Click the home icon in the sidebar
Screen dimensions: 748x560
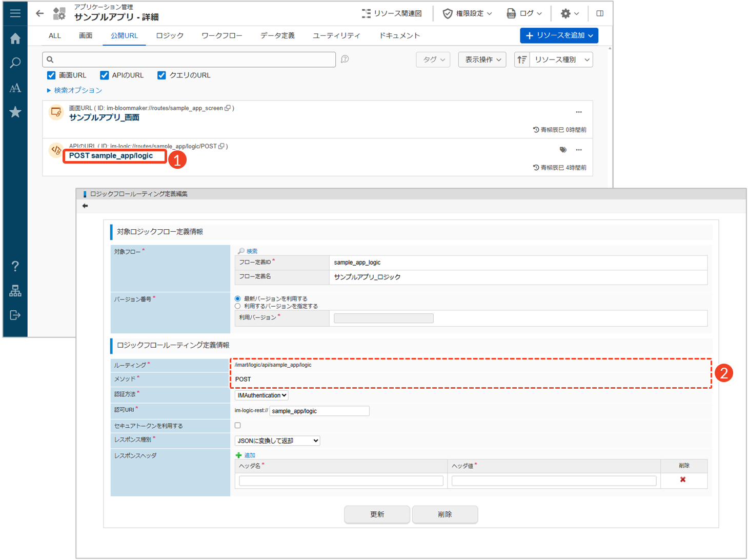pyautogui.click(x=15, y=38)
